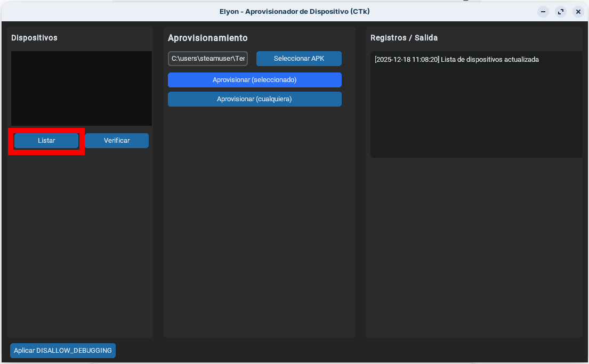Start Aprovisionar (seleccionado)
The height and width of the screenshot is (364, 589).
[254, 80]
